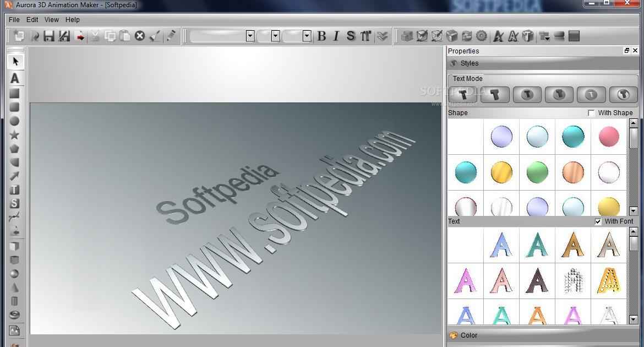Click the 3D text T cube icon
The image size is (644, 347).
[528, 36]
